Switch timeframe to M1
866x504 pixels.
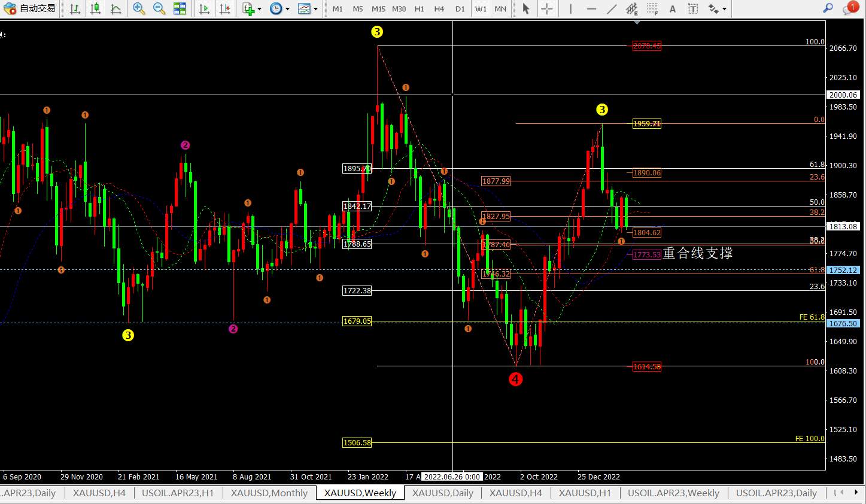click(x=338, y=8)
